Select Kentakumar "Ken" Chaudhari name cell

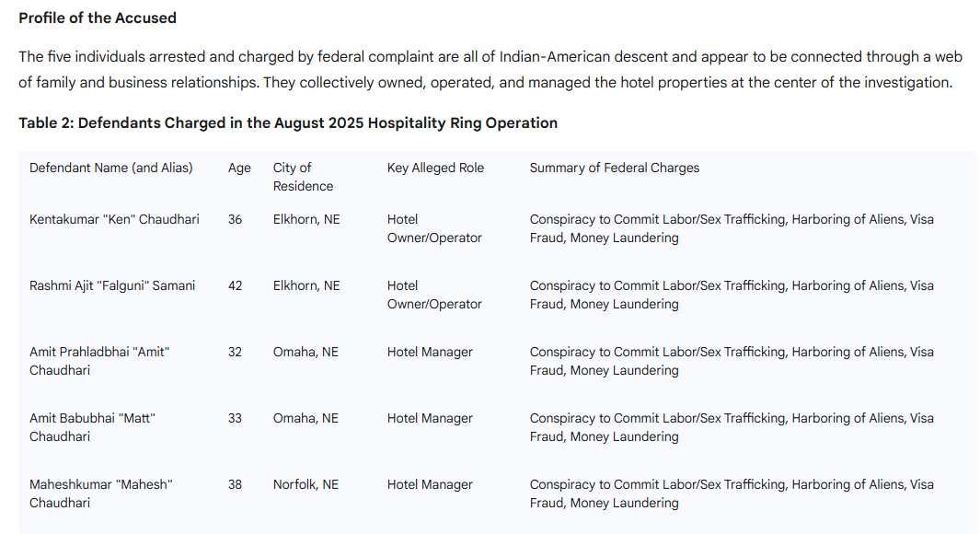(114, 219)
